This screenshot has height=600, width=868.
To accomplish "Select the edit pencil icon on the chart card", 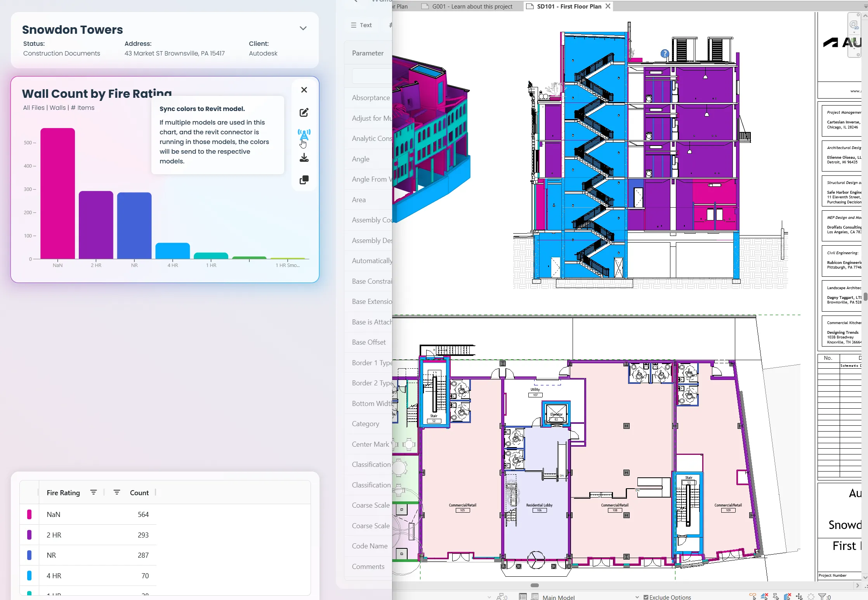I will [x=304, y=113].
